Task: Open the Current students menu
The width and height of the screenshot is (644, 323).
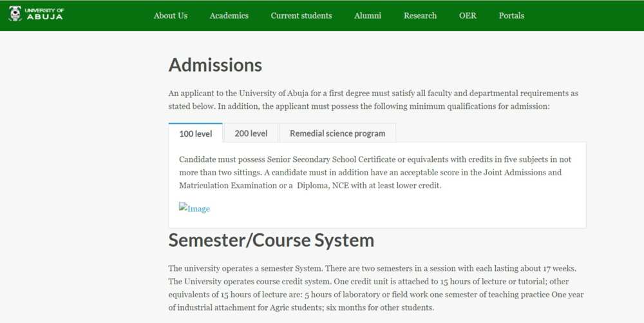Action: coord(301,15)
